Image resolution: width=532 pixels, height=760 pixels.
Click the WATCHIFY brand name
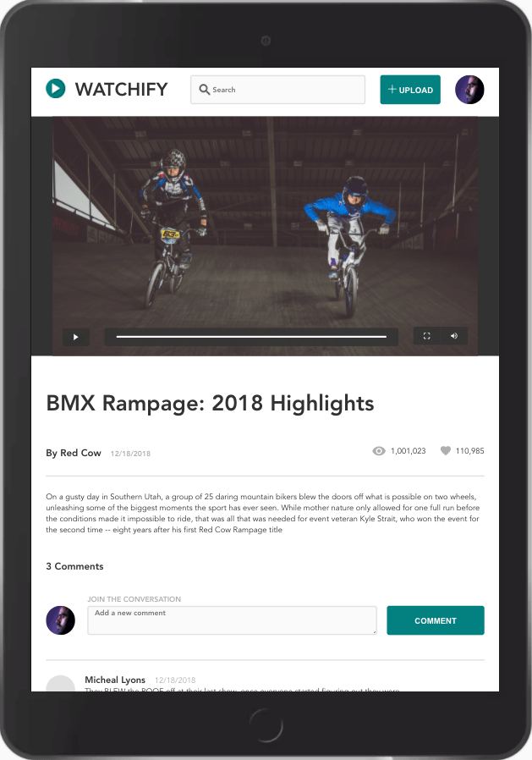point(121,89)
